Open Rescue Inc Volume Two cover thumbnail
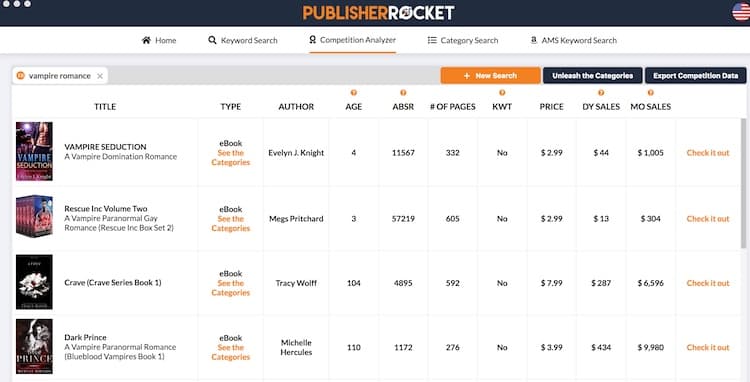The width and height of the screenshot is (750, 382). (34, 216)
